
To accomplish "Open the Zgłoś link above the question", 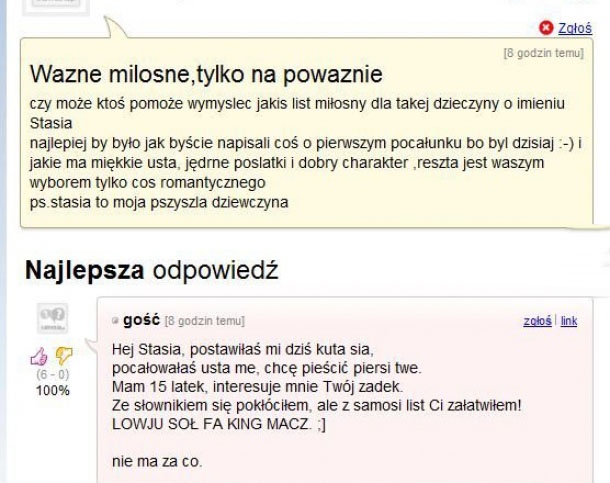I will coord(575,28).
